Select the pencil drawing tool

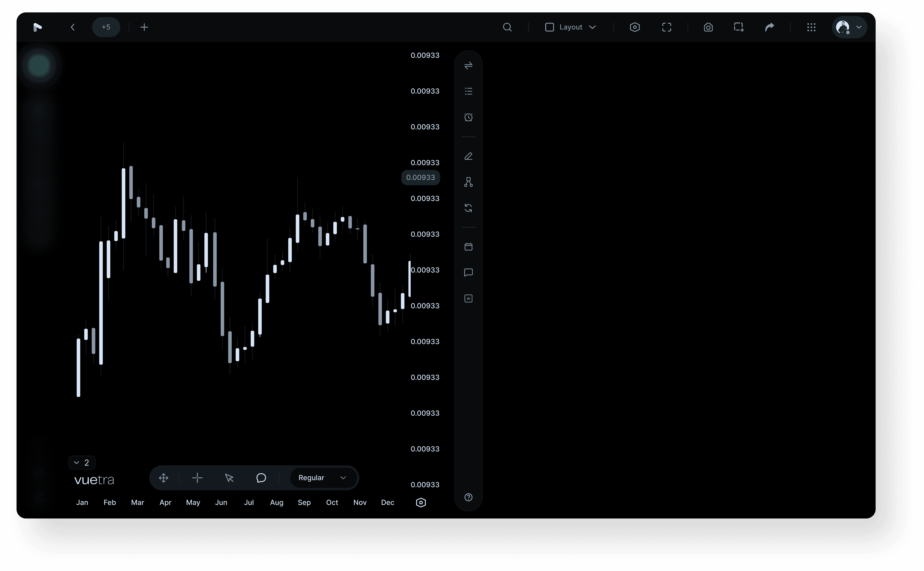tap(468, 156)
